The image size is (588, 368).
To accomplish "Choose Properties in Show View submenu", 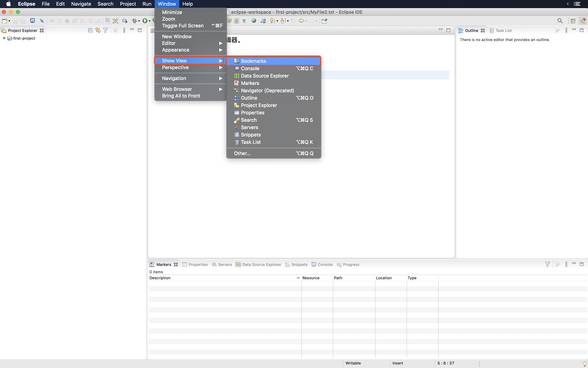I will point(273,113).
